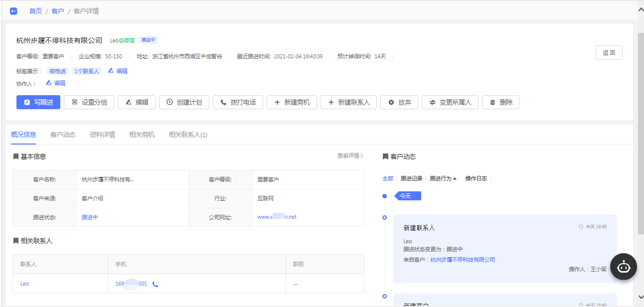
Task: Select the 概况信息 tab
Action: click(23, 135)
